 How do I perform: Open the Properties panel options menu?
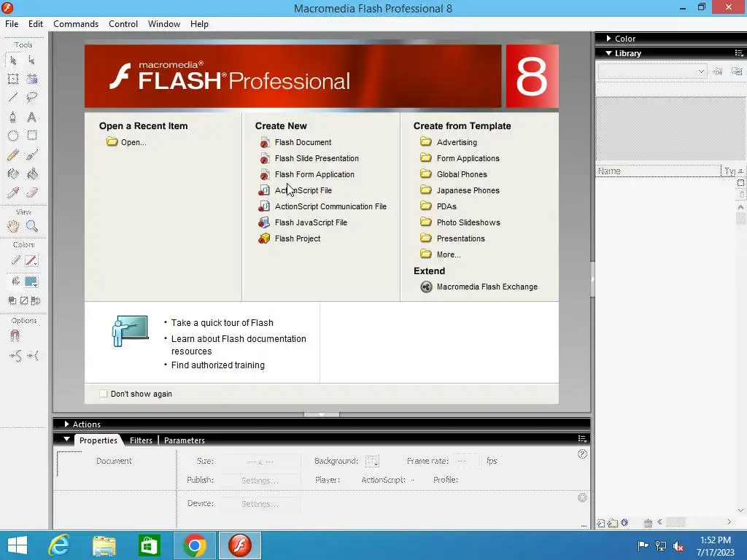click(x=582, y=438)
